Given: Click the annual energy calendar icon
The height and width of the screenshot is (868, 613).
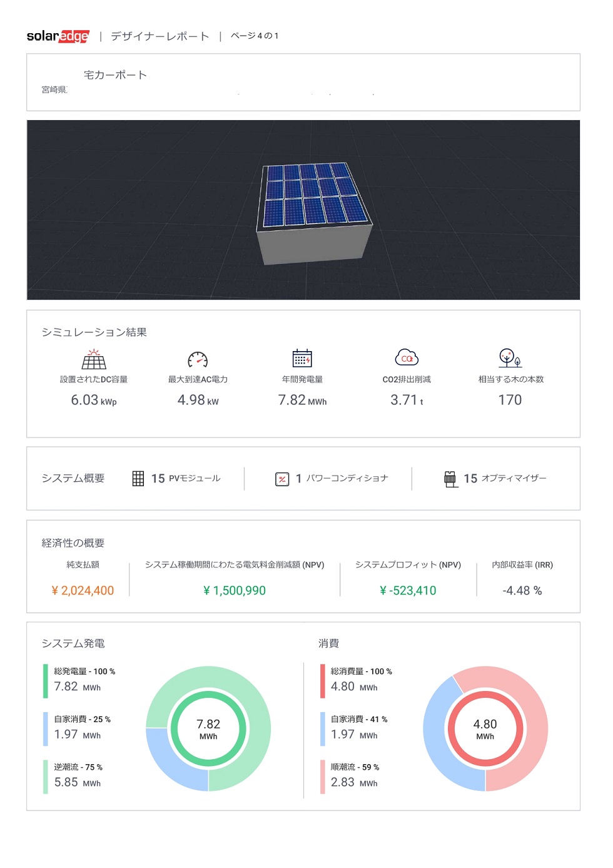Looking at the screenshot, I should click(x=302, y=359).
